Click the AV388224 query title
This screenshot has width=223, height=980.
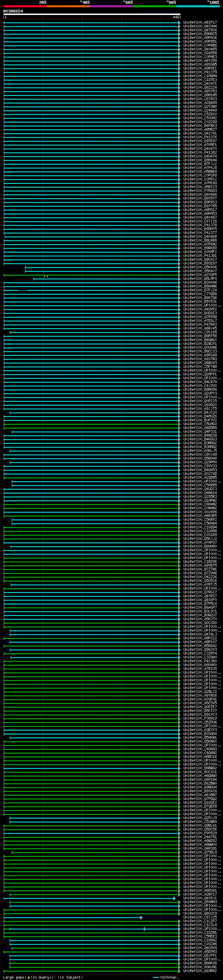pos(13,11)
